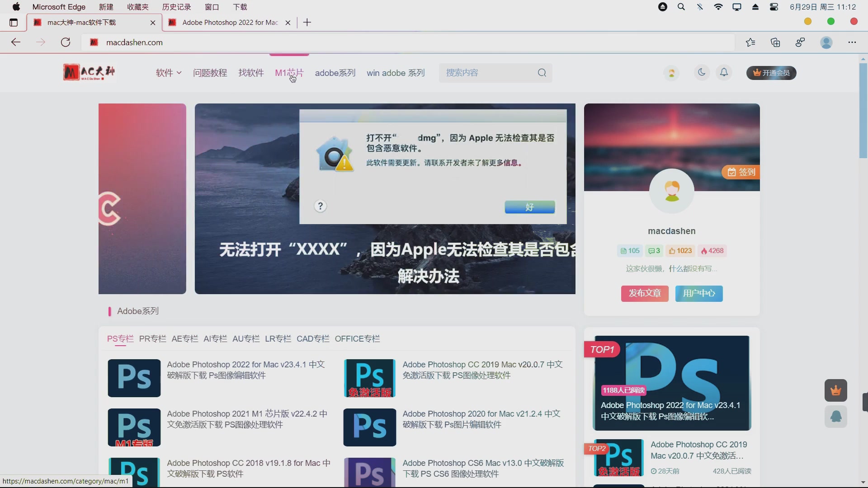Viewport: 868px width, 488px height.
Task: Click the notification bell icon
Action: [724, 72]
